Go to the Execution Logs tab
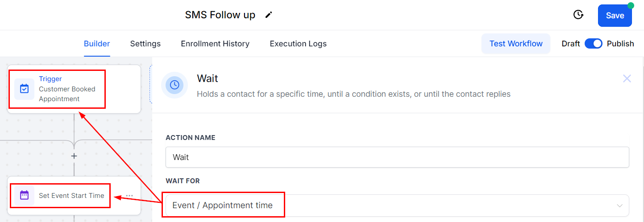The height and width of the screenshot is (222, 644). [x=298, y=44]
